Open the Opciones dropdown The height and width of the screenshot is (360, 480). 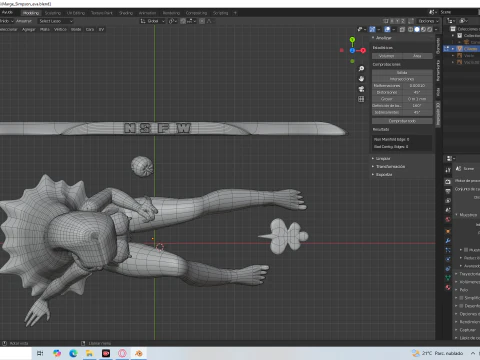pyautogui.click(x=428, y=21)
